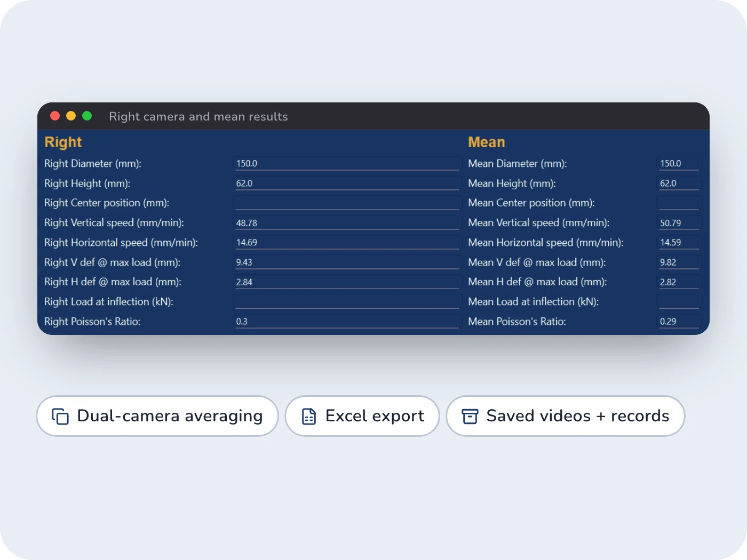The height and width of the screenshot is (560, 747).
Task: Click the empty Right Center position field
Action: point(347,203)
